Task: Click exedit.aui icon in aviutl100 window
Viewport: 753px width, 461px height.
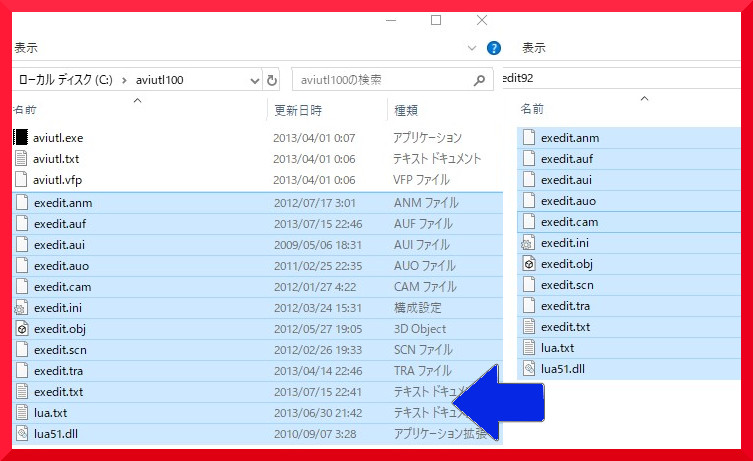Action: point(22,244)
